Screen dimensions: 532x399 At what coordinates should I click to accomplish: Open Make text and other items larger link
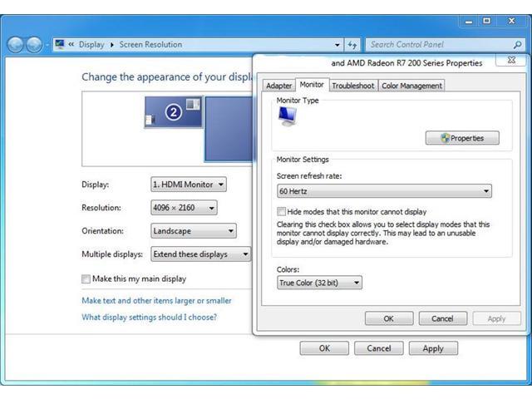coord(156,301)
